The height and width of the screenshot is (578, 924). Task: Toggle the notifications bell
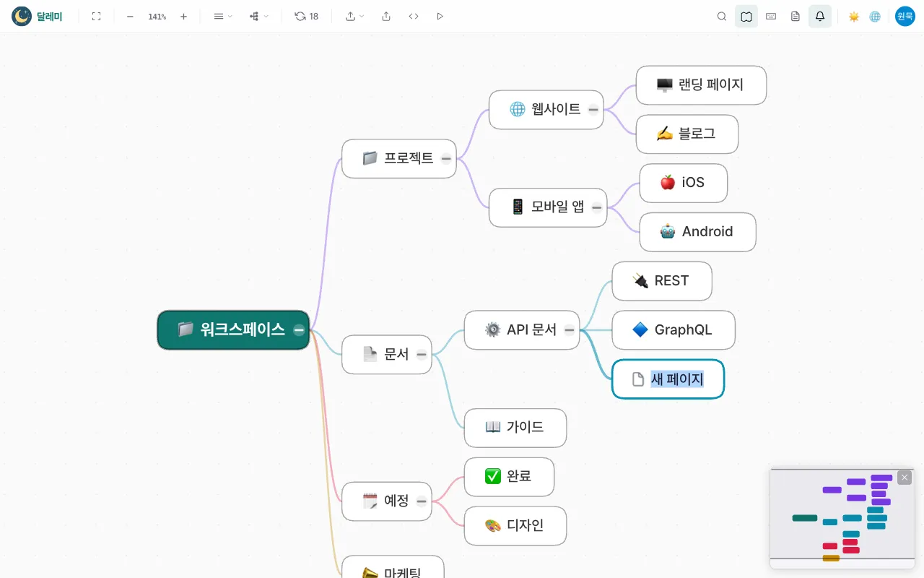click(820, 16)
